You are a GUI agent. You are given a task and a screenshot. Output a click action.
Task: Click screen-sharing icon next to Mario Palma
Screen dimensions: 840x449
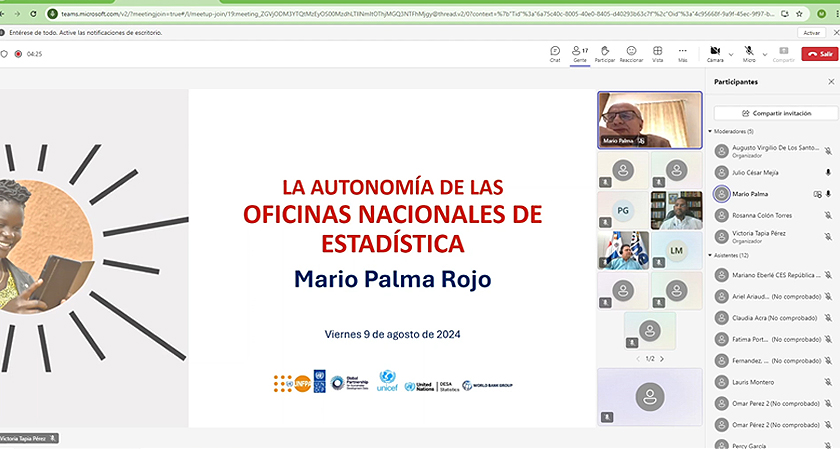(x=818, y=194)
